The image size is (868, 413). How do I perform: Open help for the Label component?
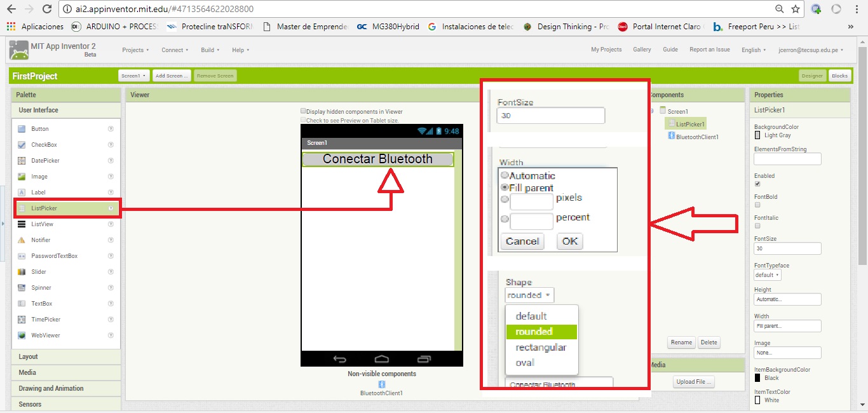[x=111, y=193]
